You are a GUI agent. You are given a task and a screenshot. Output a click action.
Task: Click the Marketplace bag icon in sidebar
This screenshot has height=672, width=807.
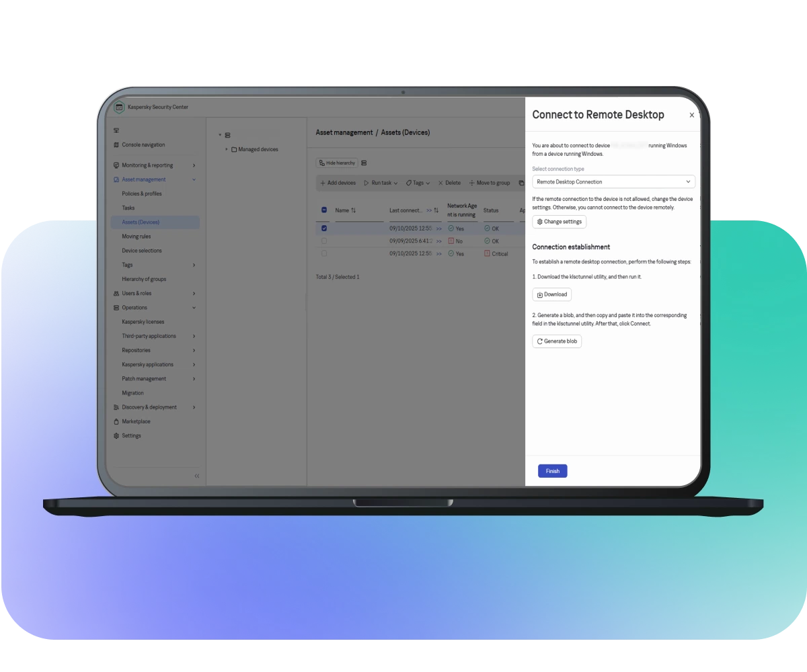pos(116,421)
